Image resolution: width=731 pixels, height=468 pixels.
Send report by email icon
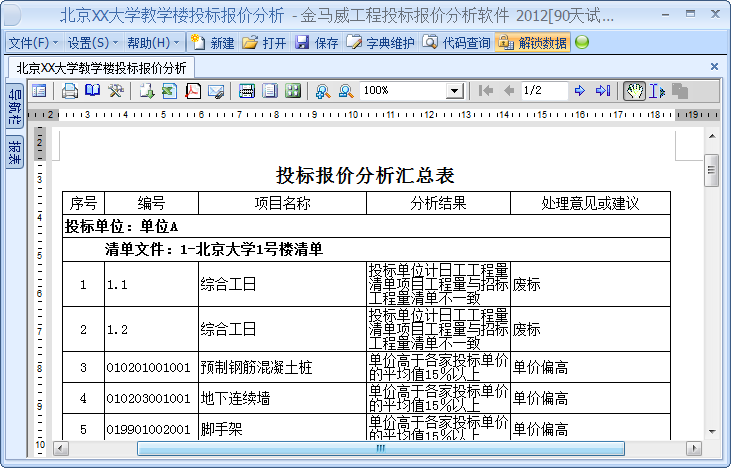click(x=215, y=91)
